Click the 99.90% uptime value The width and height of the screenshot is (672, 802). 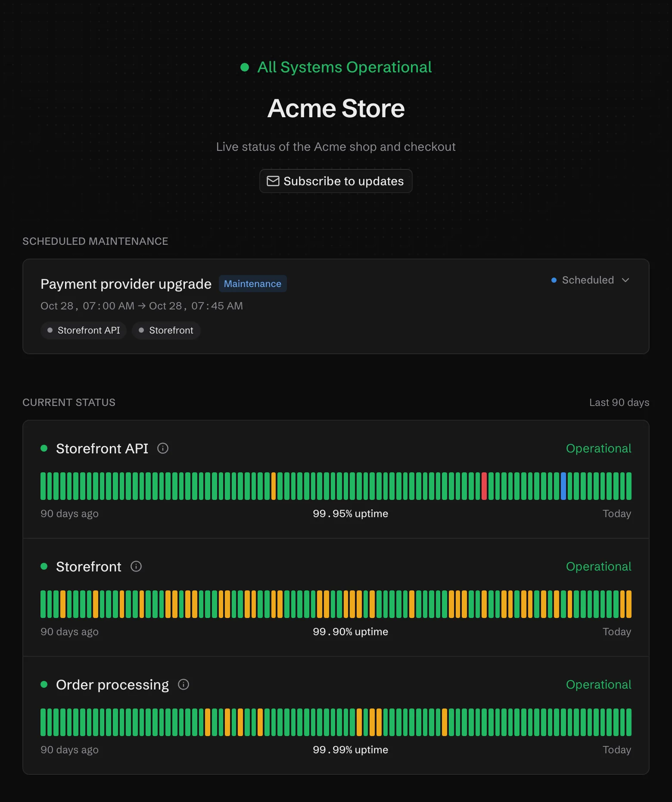[x=350, y=632]
